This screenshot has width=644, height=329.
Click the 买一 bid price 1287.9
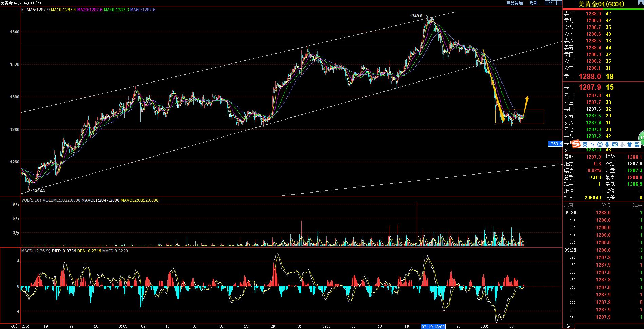click(x=590, y=87)
